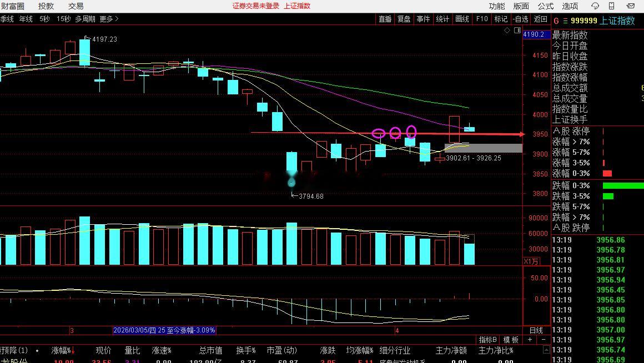644x363 pixels.
Task: Click the 标记 toolbar button
Action: [x=501, y=19]
